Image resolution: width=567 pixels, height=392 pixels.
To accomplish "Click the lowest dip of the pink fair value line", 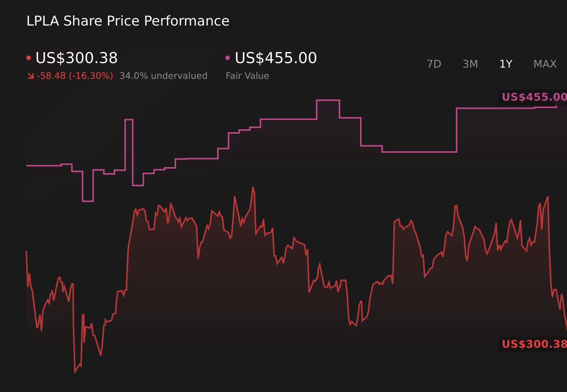I will pyautogui.click(x=88, y=201).
